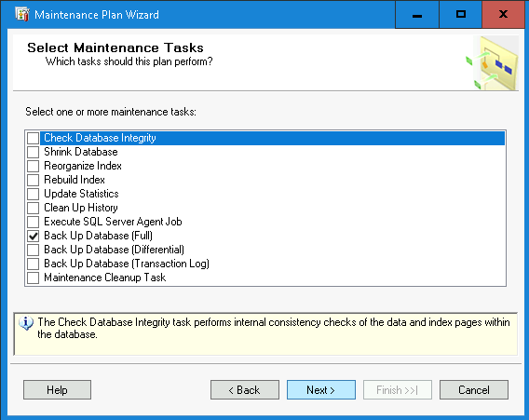Cancel the Maintenance Plan Wizard
Screen dimensions: 529x420
point(474,390)
